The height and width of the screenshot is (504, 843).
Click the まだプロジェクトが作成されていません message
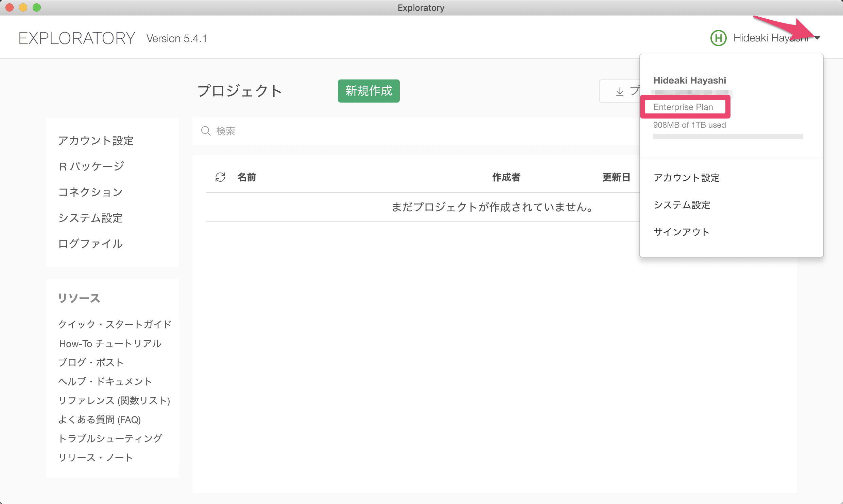pyautogui.click(x=492, y=207)
